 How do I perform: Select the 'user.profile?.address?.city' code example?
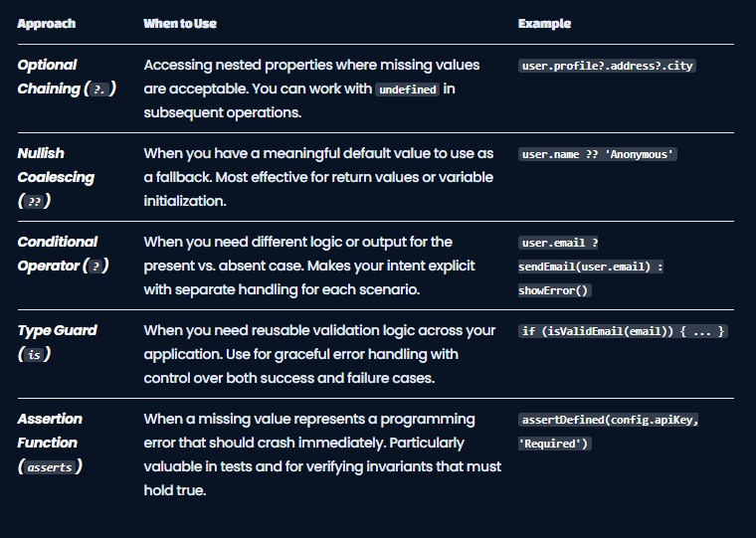[x=607, y=66]
